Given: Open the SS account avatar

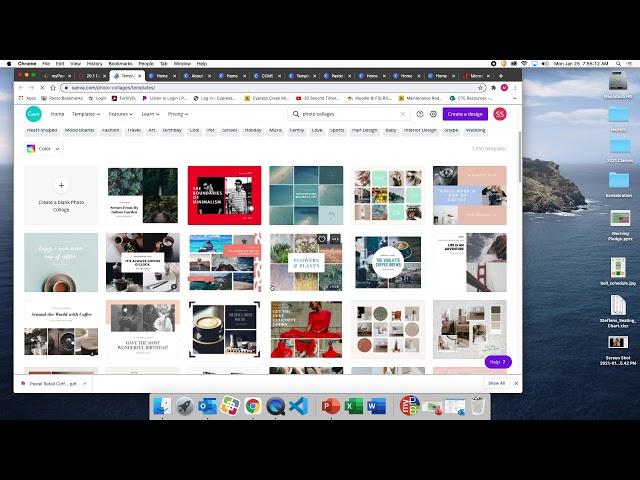Looking at the screenshot, I should tap(500, 114).
